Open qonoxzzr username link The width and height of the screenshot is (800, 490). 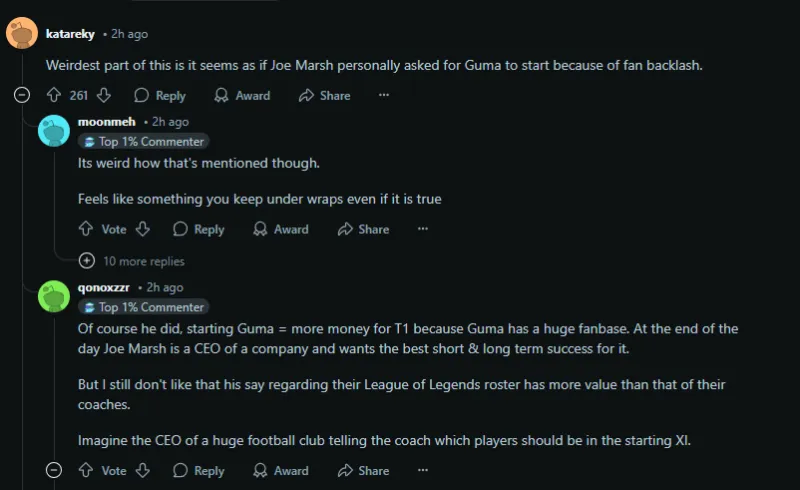tap(104, 287)
